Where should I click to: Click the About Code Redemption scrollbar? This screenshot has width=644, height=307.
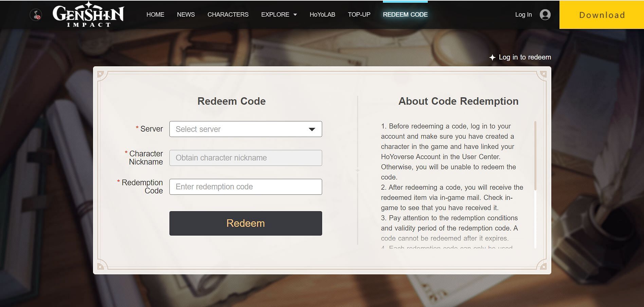point(535,155)
